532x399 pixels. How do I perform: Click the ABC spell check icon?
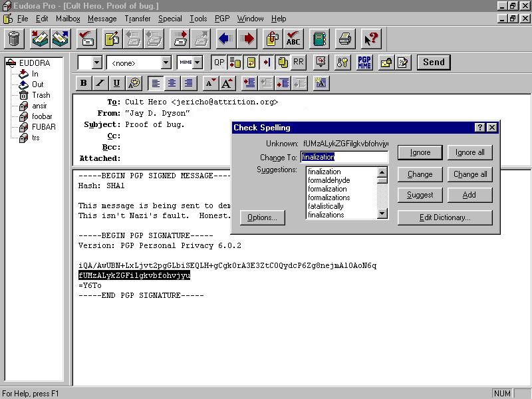point(293,39)
